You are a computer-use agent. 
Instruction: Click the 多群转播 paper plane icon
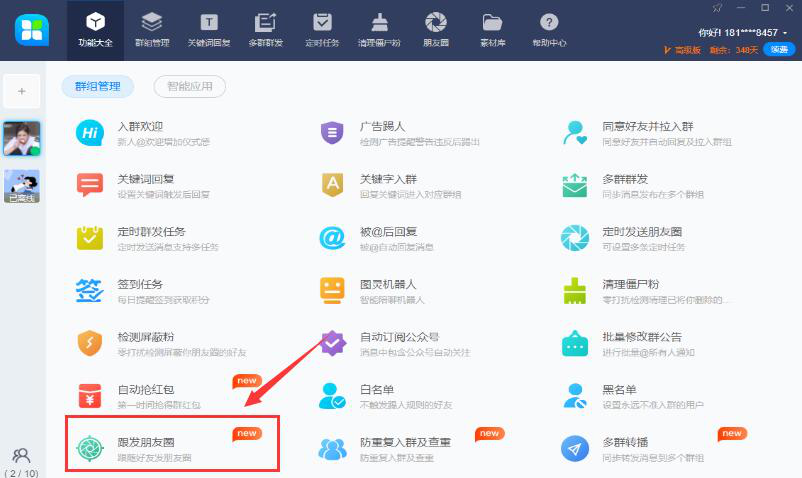[x=575, y=448]
